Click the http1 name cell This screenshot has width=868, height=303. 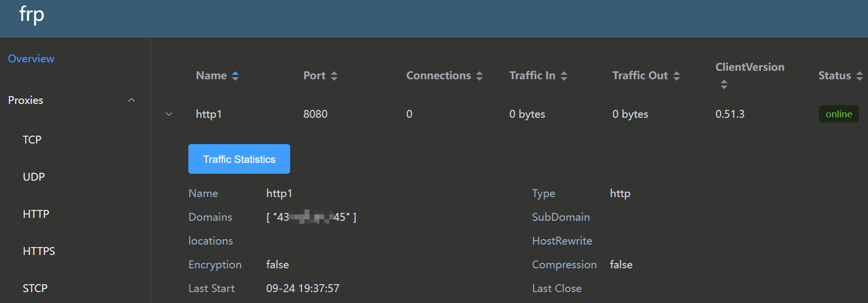pyautogui.click(x=209, y=114)
